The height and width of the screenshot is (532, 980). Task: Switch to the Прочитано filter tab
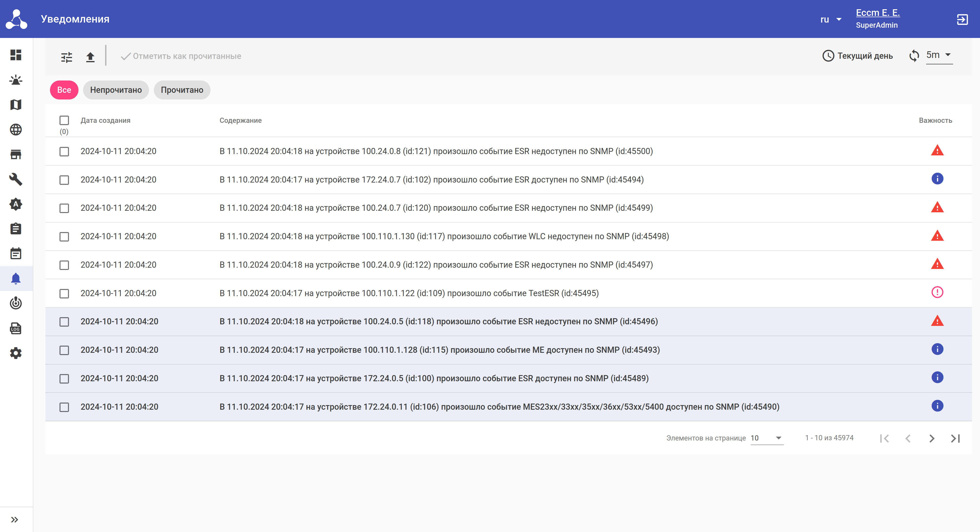point(182,90)
